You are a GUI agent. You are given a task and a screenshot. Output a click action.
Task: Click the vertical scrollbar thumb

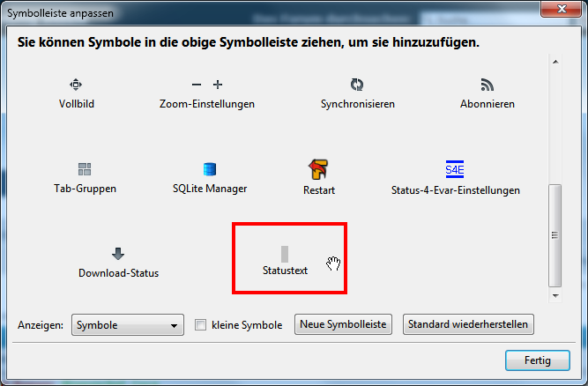click(555, 234)
